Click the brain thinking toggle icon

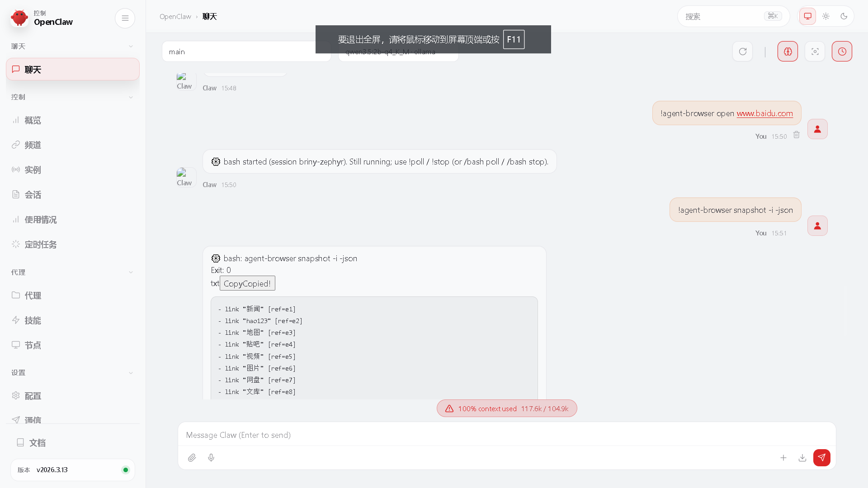point(788,52)
